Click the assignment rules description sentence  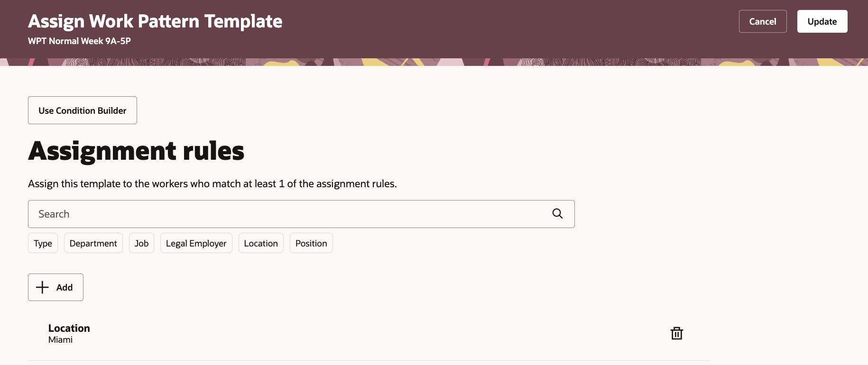click(x=212, y=184)
